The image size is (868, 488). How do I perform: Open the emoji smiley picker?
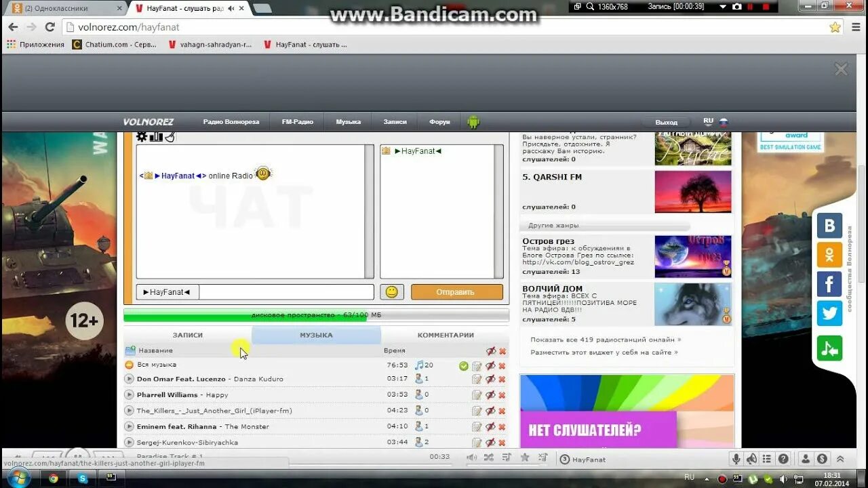pos(391,292)
